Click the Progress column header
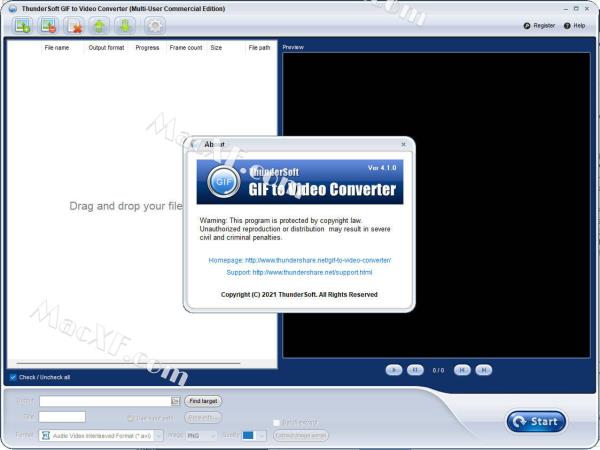The image size is (600, 450). click(x=147, y=48)
